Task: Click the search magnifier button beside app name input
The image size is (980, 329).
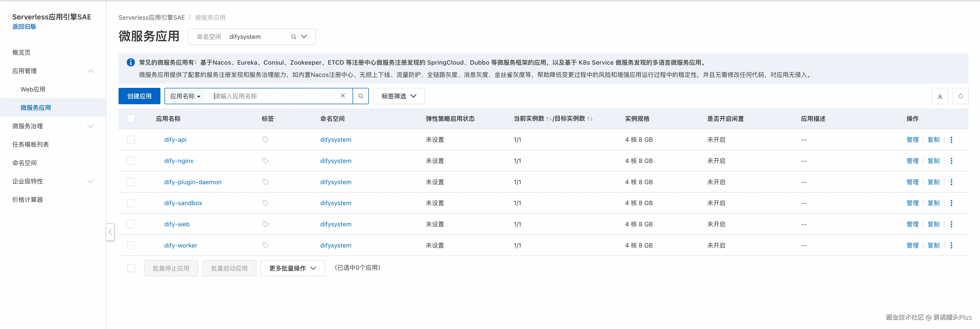Action: 360,96
